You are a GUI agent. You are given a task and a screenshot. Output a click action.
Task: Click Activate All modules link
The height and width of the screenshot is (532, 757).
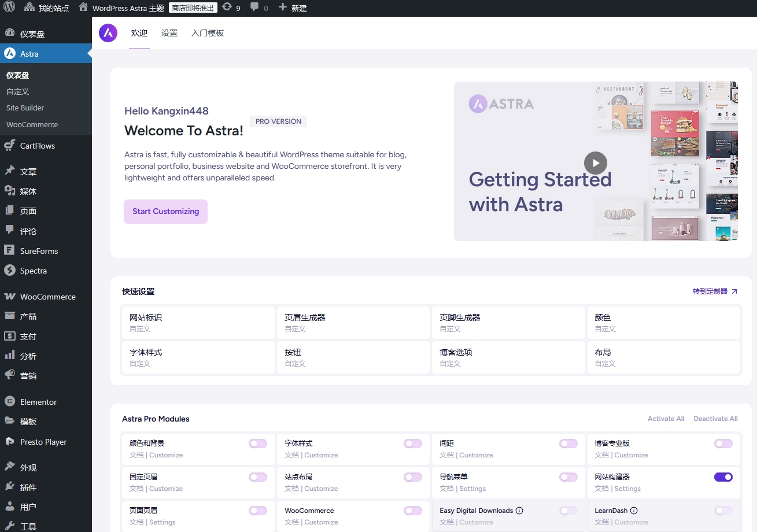point(666,419)
